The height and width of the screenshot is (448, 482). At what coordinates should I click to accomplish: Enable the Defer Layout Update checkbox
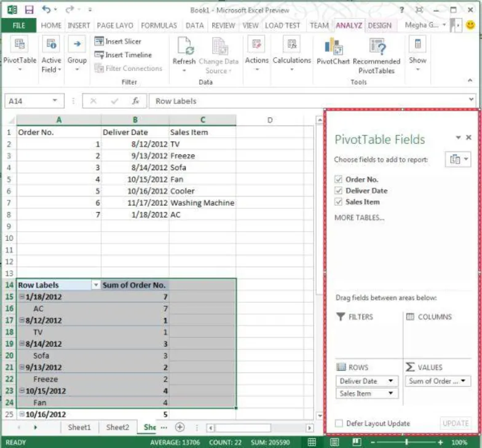coord(339,423)
